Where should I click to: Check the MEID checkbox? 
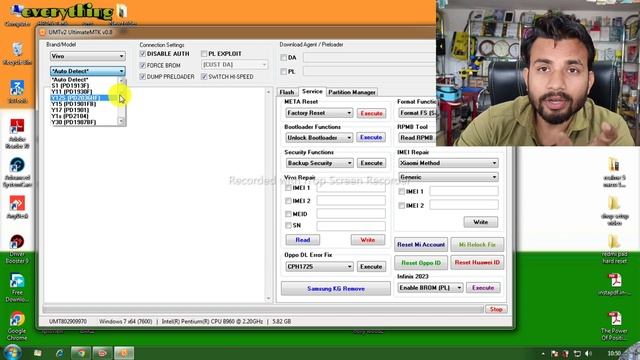coord(288,213)
